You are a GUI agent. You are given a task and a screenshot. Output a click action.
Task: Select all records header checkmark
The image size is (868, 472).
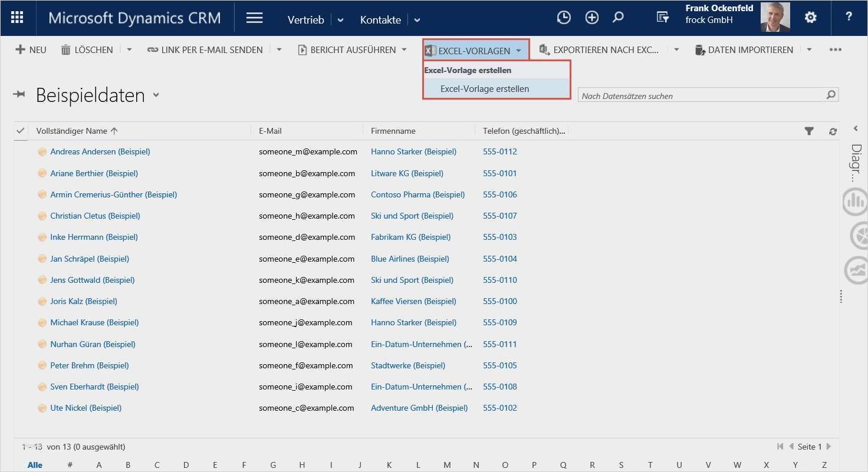21,130
